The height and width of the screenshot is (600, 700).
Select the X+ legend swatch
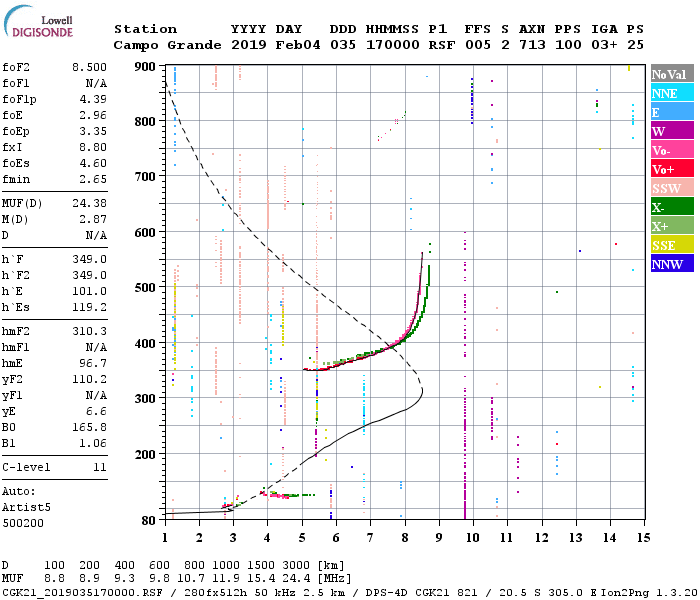672,226
